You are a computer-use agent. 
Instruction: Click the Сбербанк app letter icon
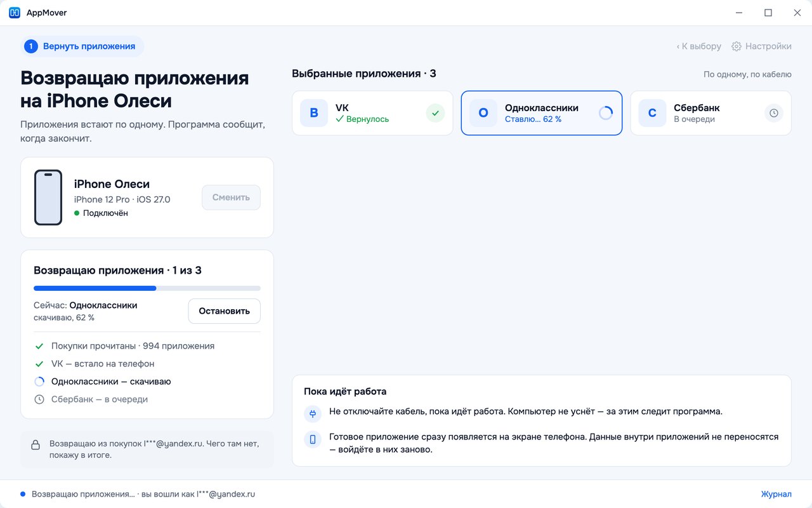click(652, 113)
